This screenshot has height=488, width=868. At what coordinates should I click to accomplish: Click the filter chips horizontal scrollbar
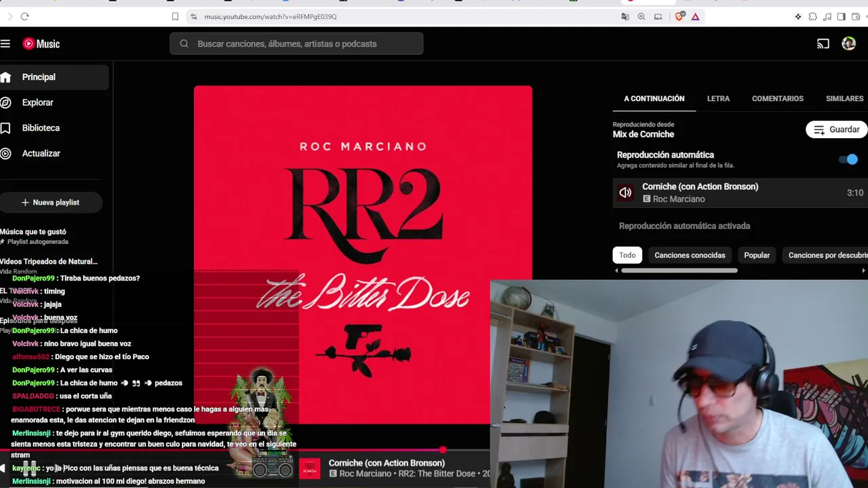pyautogui.click(x=679, y=270)
